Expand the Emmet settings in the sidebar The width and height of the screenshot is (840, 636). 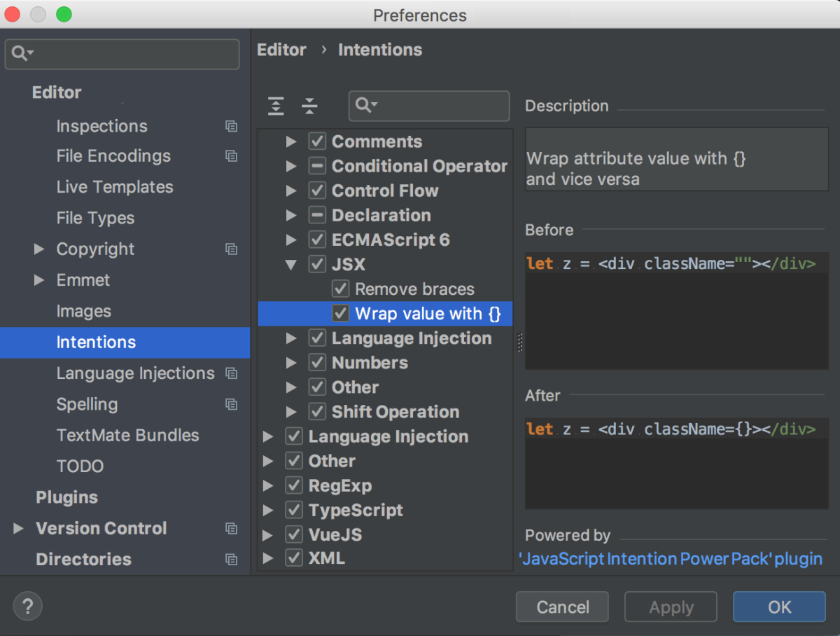point(39,280)
